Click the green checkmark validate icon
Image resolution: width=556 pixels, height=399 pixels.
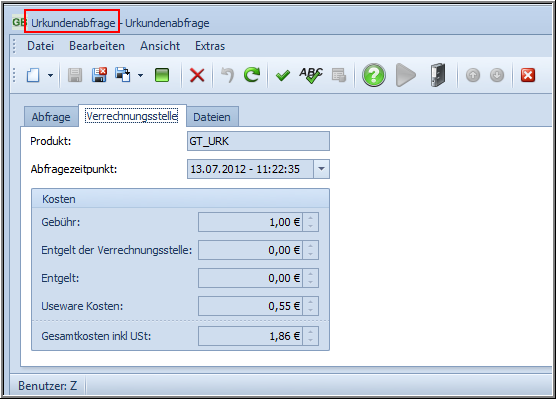point(283,75)
